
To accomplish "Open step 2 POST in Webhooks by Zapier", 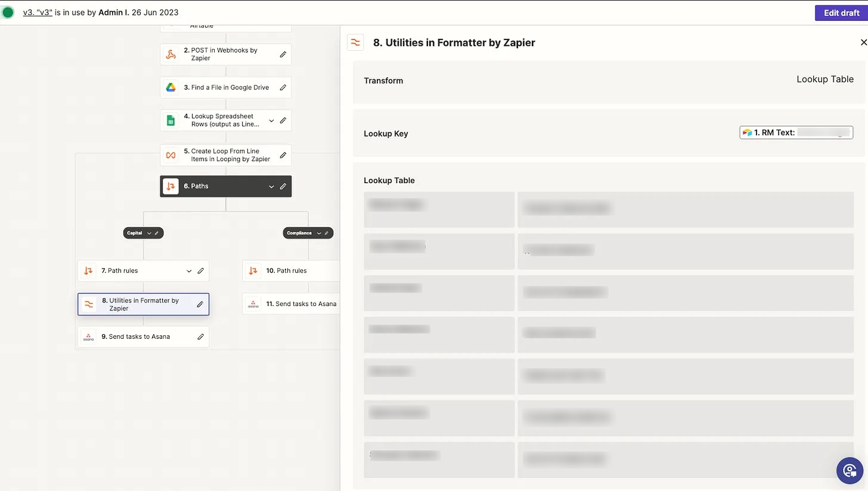I will [225, 54].
